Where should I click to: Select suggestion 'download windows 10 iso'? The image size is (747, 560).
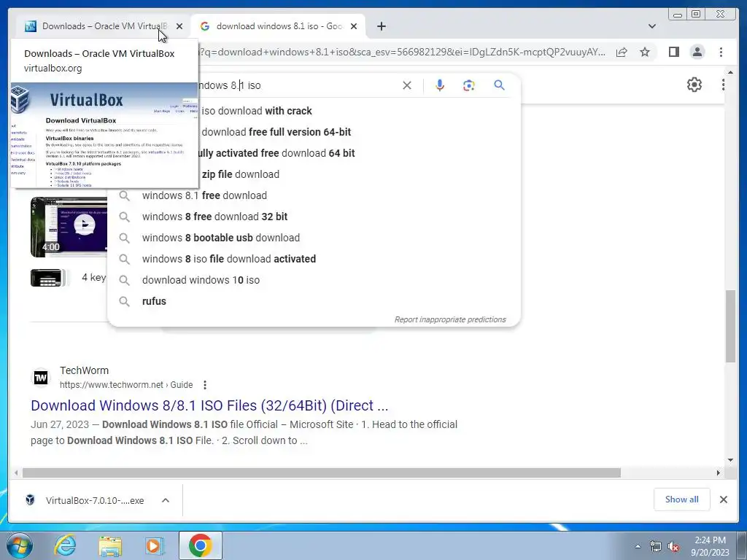click(x=314, y=280)
